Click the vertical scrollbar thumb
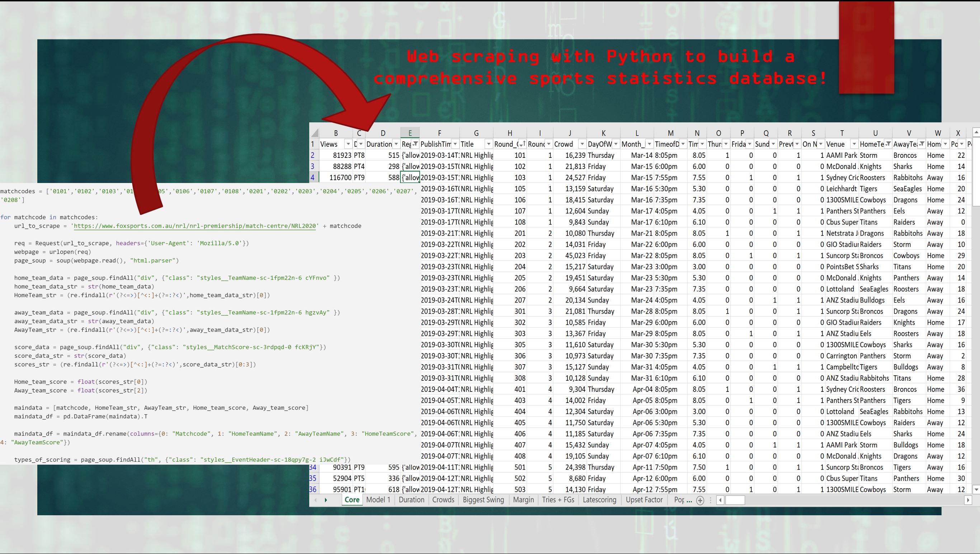Image resolution: width=980 pixels, height=554 pixels. (976, 172)
